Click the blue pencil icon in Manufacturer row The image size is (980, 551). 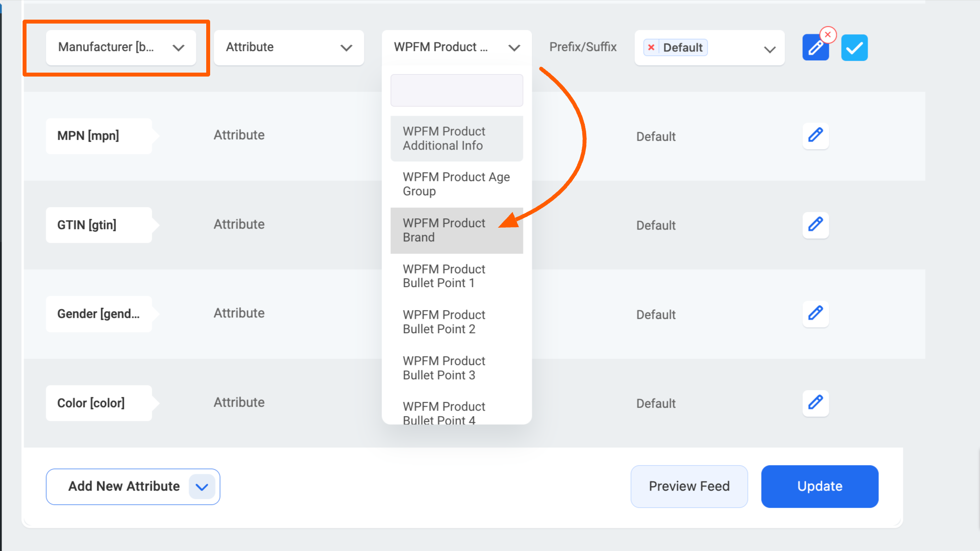[816, 48]
